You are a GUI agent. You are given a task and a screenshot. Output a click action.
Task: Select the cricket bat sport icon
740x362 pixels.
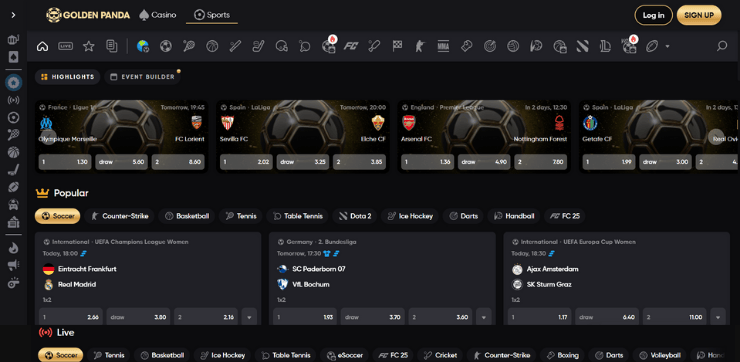[374, 46]
